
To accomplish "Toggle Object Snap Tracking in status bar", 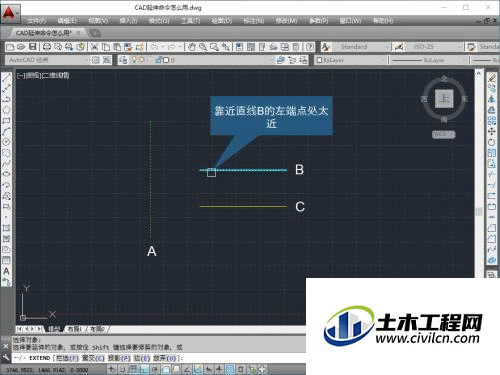I will point(187,369).
